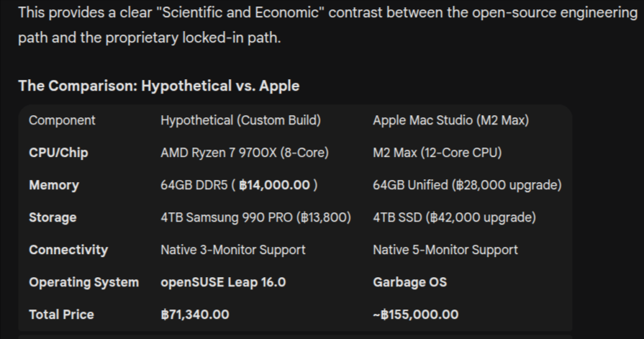Click the "Native 3-Monitor Support" cell

(x=233, y=250)
